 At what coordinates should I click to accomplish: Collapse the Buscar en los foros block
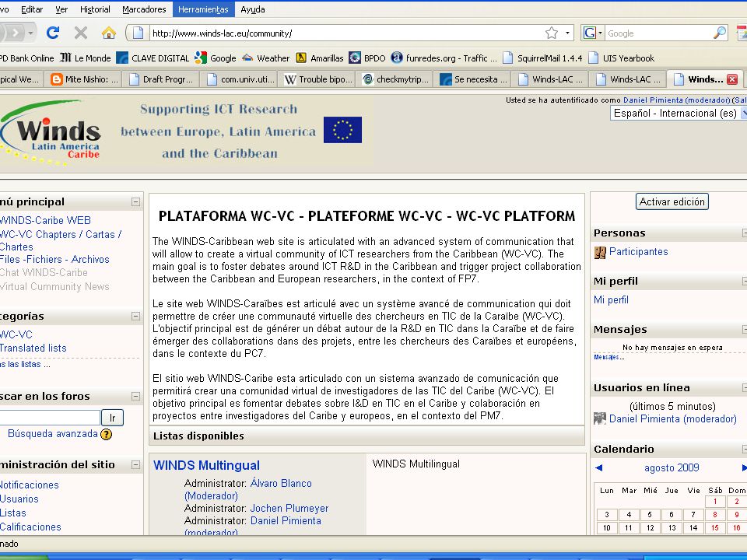135,396
